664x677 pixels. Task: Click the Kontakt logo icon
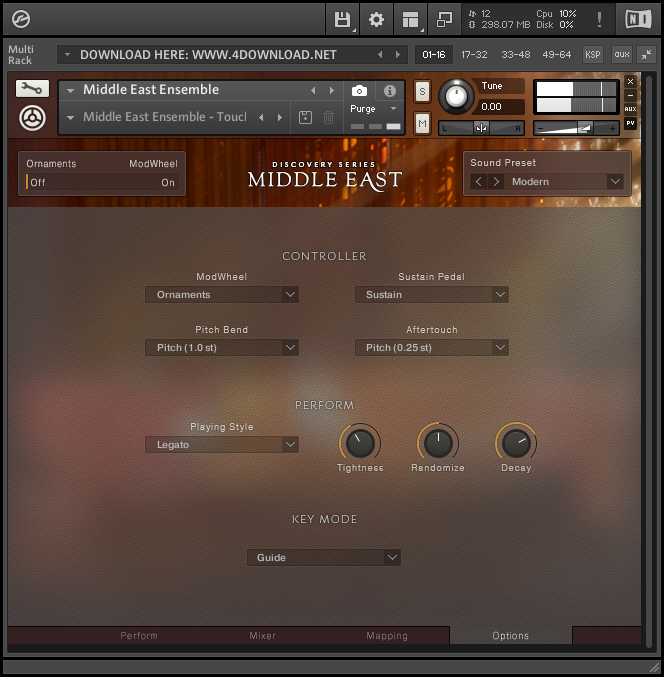(x=20, y=19)
